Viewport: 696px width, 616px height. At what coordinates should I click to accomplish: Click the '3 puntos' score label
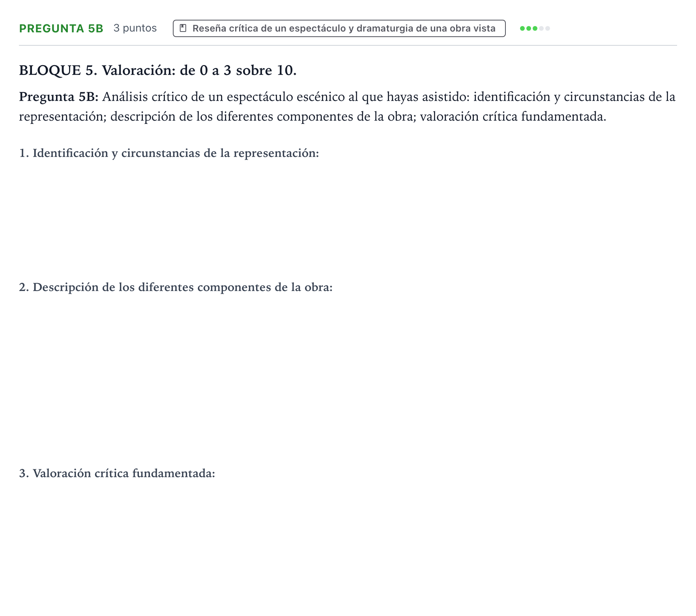click(135, 28)
